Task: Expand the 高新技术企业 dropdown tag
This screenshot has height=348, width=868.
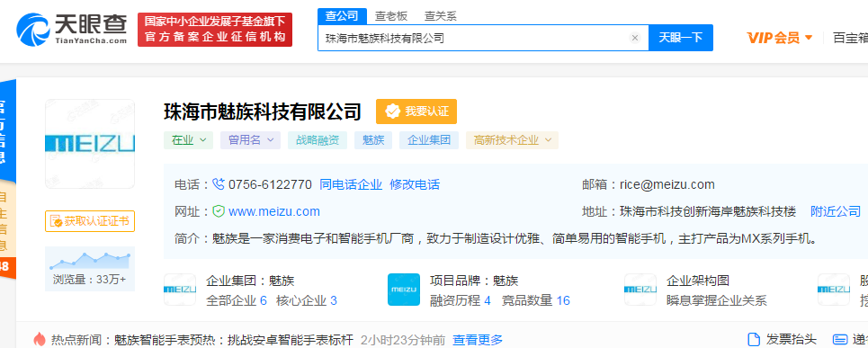Action: click(x=512, y=140)
